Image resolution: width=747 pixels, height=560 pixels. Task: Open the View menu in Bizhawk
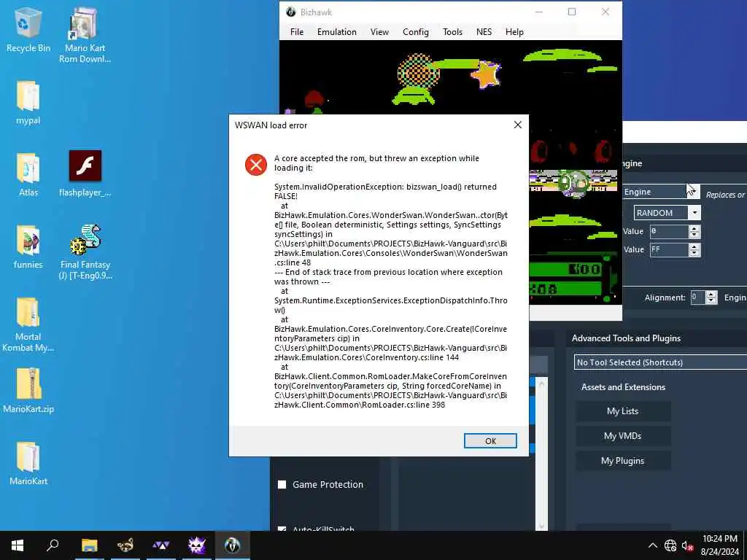tap(379, 32)
